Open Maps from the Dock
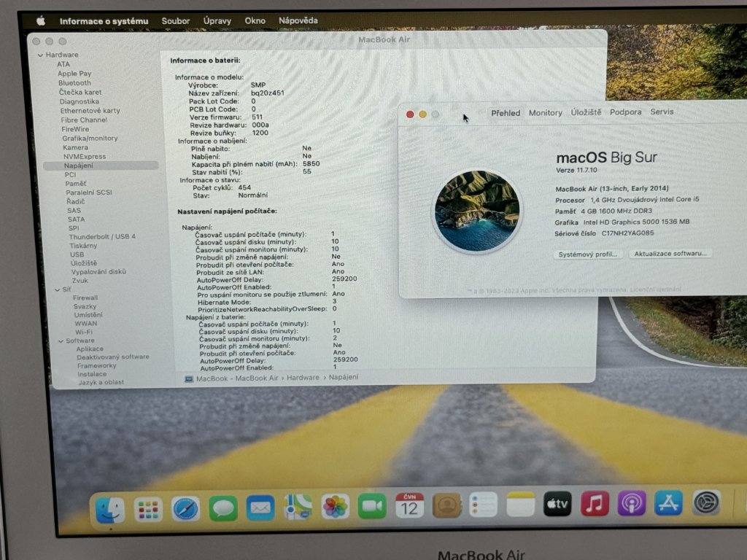747x560 pixels. (298, 507)
